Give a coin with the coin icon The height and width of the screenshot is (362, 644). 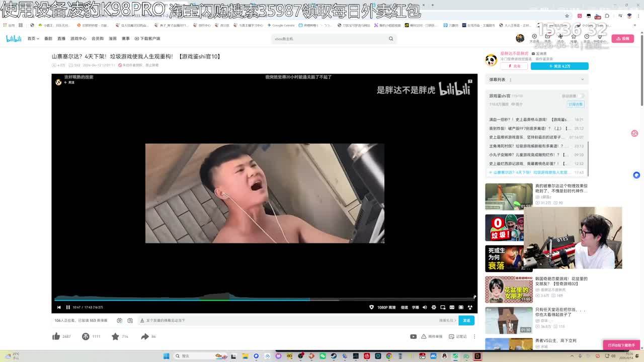86,336
